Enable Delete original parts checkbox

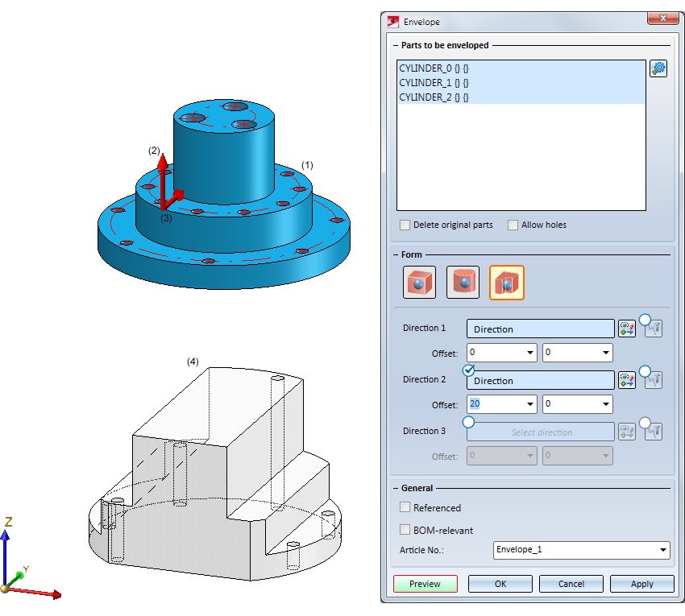(405, 225)
